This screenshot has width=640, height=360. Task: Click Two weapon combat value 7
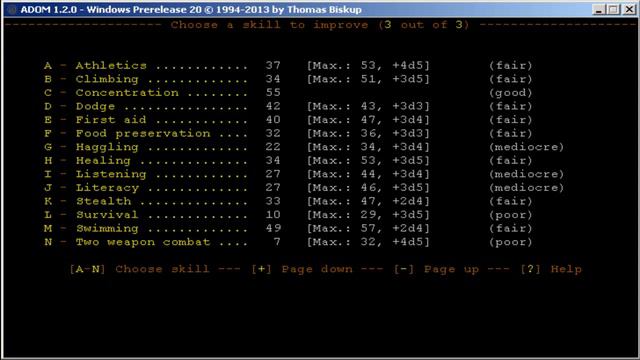[x=277, y=242]
